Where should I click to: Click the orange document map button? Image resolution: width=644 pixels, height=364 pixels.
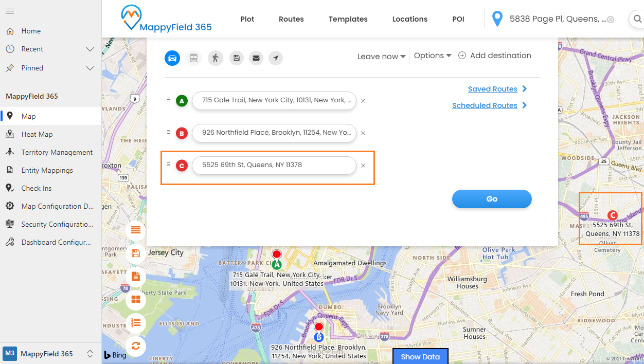[x=136, y=277]
